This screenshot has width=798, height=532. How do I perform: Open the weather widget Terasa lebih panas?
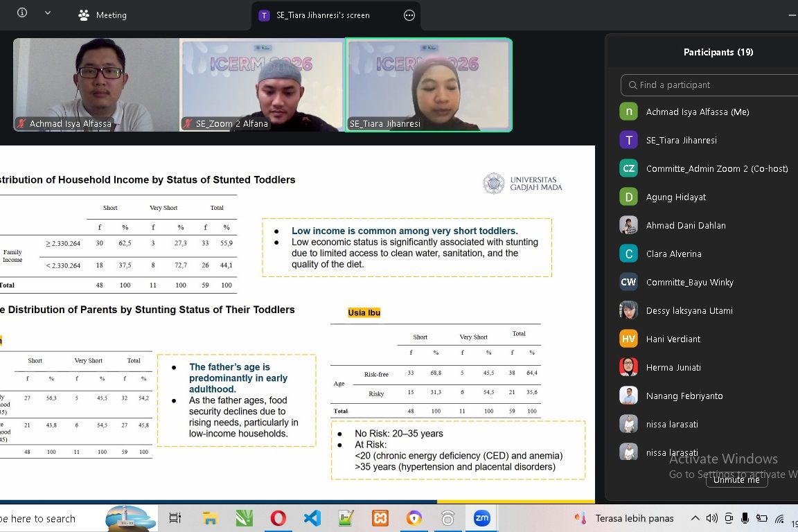point(624,518)
